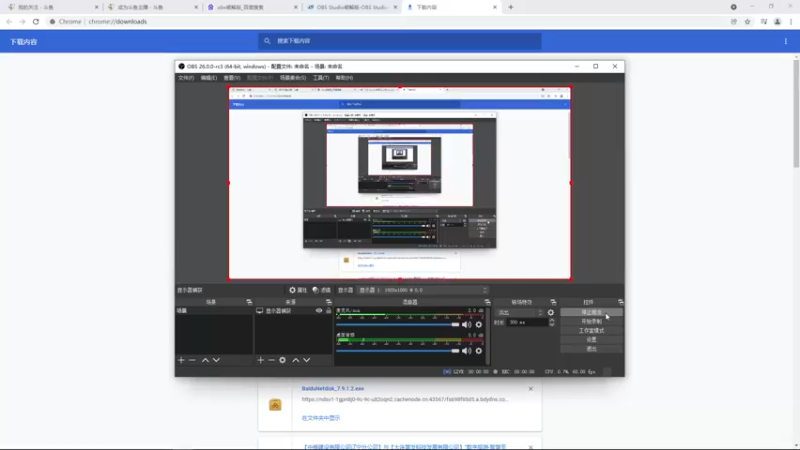Toggle lock on display capture source
The image size is (800, 450).
click(329, 311)
